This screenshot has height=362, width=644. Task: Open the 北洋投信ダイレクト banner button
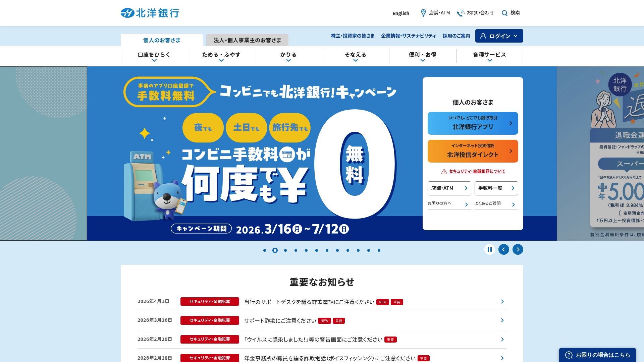[x=473, y=151]
